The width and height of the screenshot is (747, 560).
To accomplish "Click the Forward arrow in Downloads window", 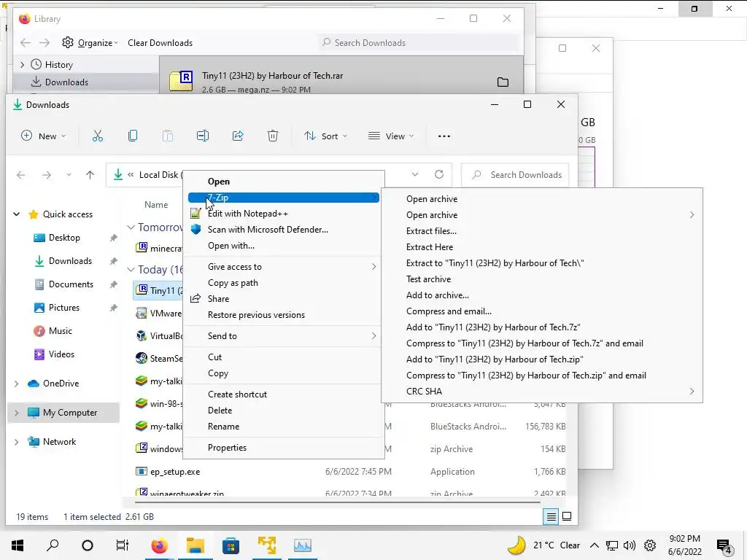I will pos(46,175).
